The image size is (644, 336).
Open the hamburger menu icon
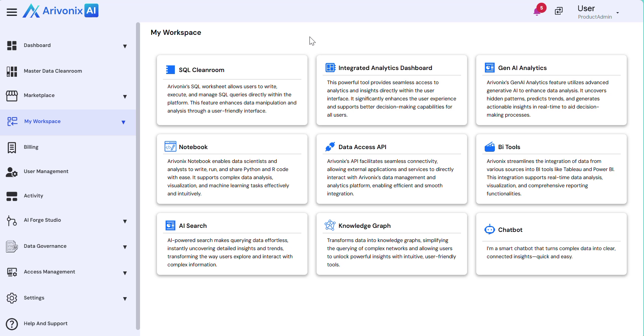click(x=11, y=12)
